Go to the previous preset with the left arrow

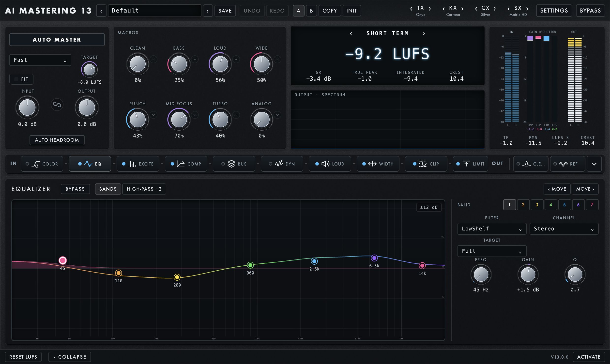coord(101,11)
